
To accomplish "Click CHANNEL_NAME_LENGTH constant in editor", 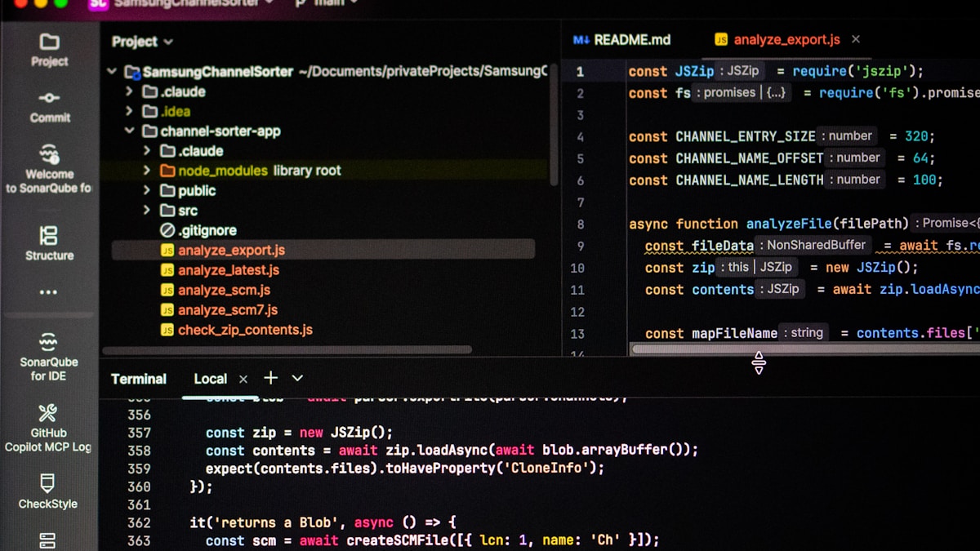I will coord(749,180).
